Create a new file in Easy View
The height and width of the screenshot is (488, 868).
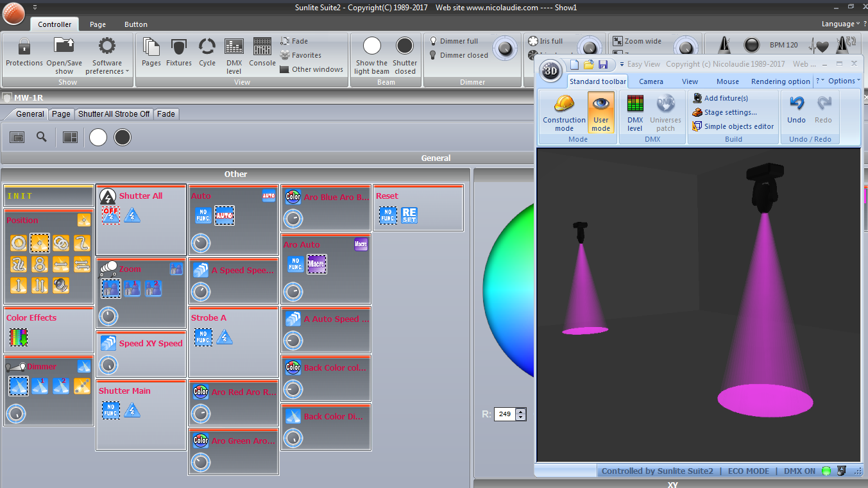point(575,64)
